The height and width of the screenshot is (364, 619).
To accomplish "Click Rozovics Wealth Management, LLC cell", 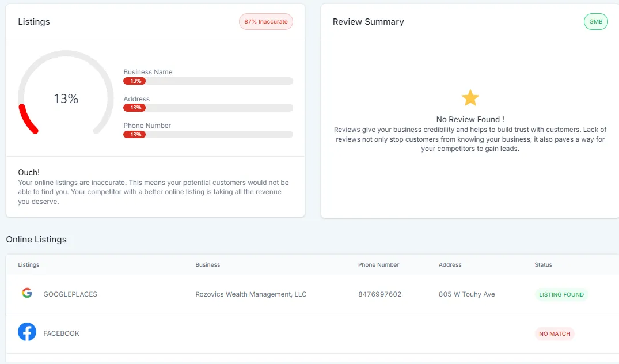I will (x=250, y=294).
